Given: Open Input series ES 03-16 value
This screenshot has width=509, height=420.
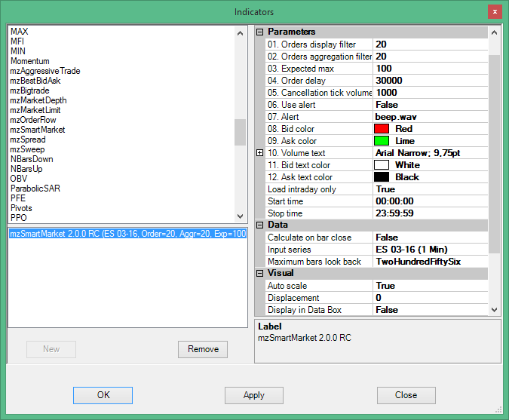Looking at the screenshot, I should tap(431, 250).
